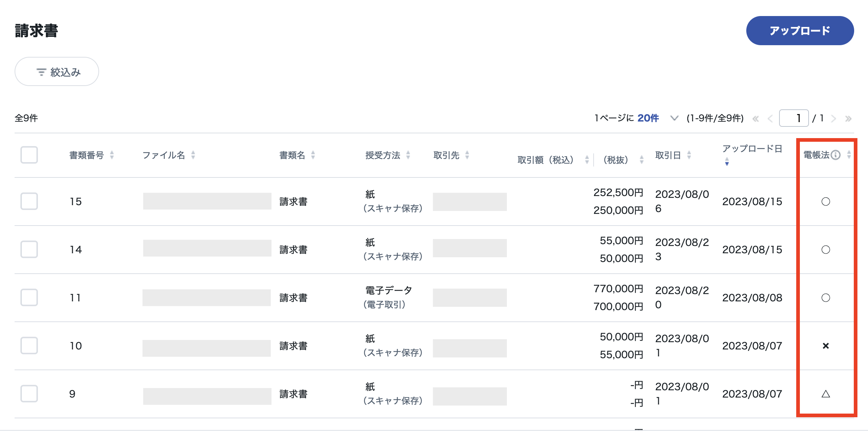
Task: Check the box for document 10
Action: [x=29, y=345]
